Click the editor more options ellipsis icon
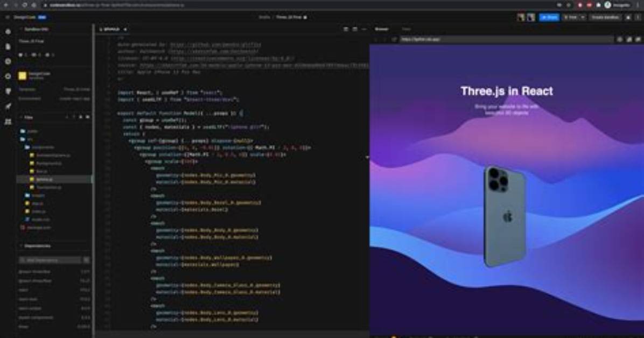644x338 pixels. (364, 30)
